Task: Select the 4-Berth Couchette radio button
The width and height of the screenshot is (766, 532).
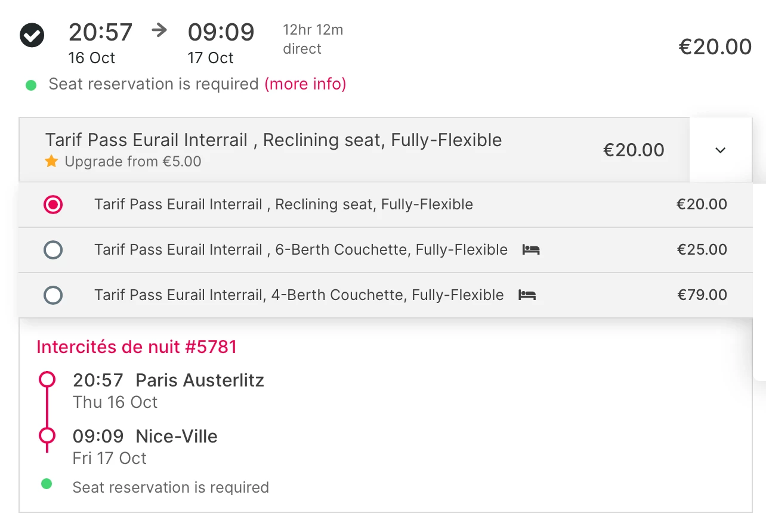Action: [x=53, y=295]
